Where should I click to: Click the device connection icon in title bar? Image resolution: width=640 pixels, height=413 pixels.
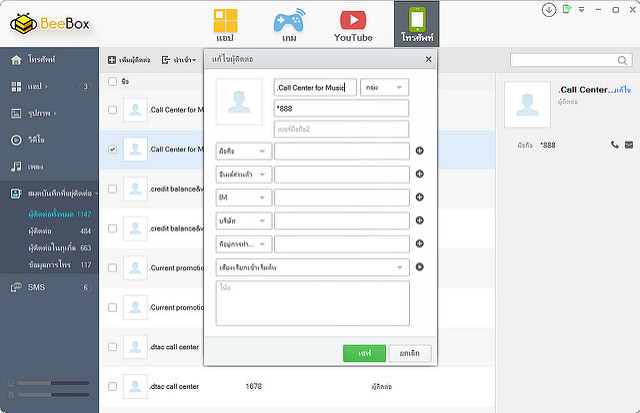click(567, 9)
